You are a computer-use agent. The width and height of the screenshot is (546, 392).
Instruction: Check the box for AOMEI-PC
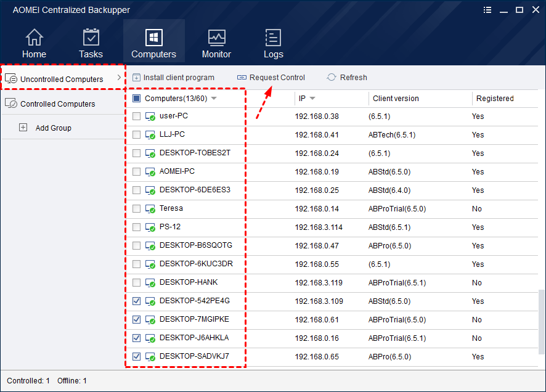pos(137,171)
